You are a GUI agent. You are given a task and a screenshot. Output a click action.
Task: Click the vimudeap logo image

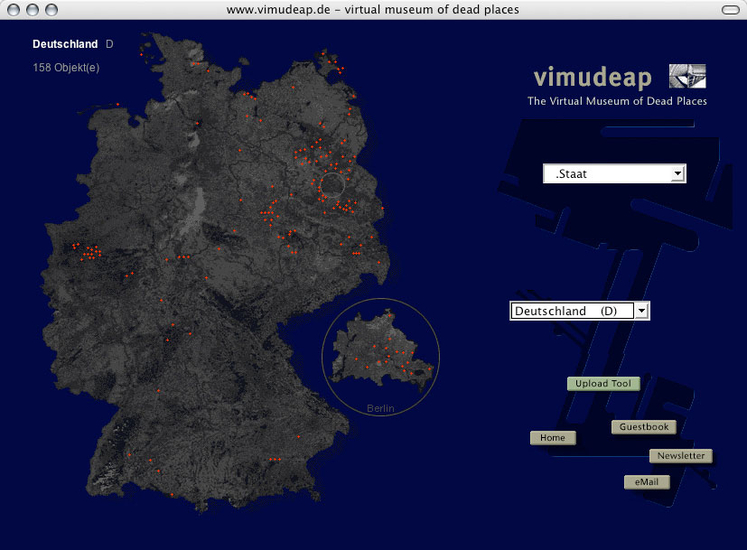pyautogui.click(x=687, y=76)
